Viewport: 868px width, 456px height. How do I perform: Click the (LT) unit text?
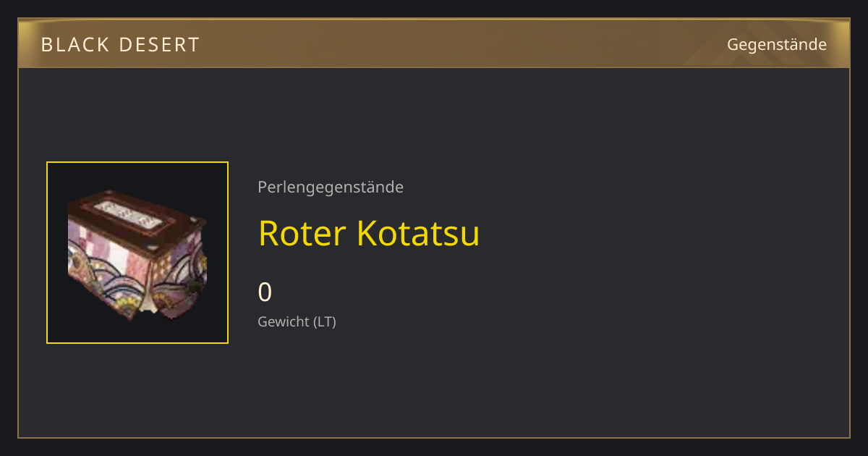point(324,322)
